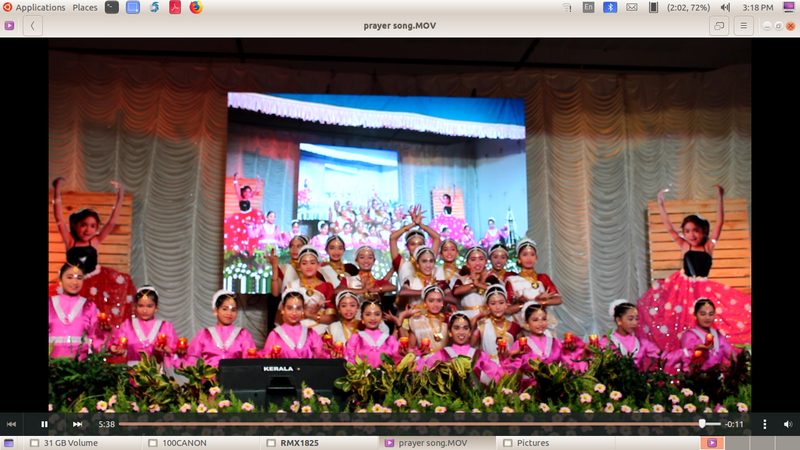The image size is (800, 450).
Task: Skip to the next video
Action: [77, 424]
